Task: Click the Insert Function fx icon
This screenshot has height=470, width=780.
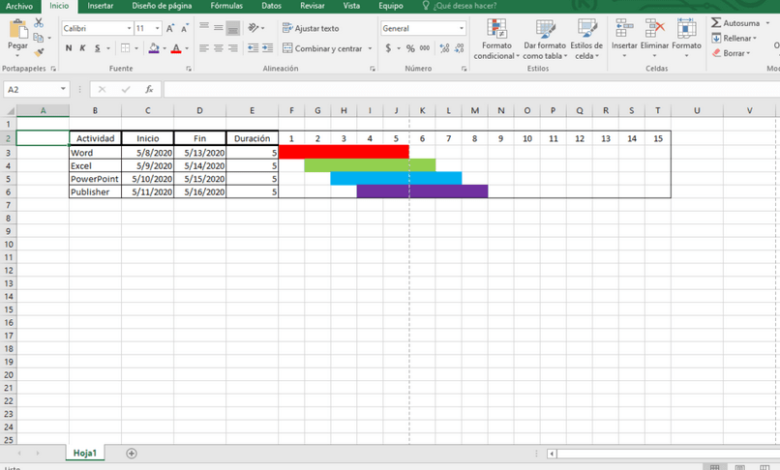Action: coord(149,90)
